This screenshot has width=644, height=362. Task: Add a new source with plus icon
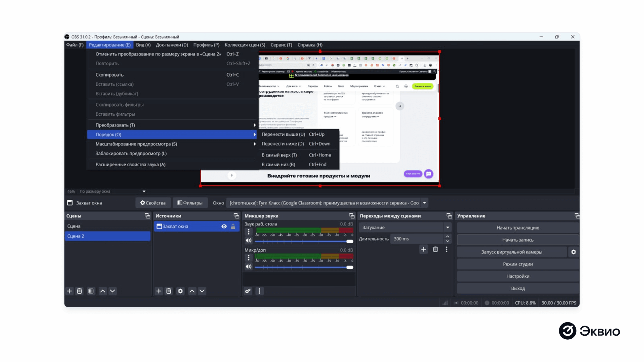[x=158, y=291]
